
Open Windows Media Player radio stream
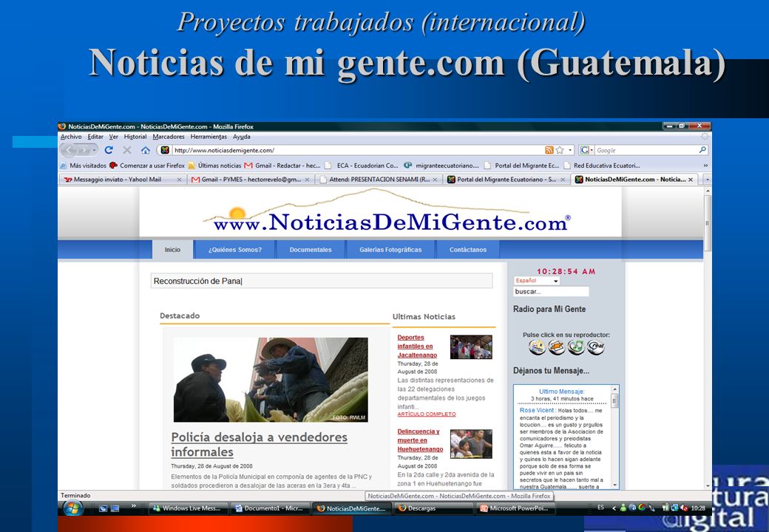(537, 347)
